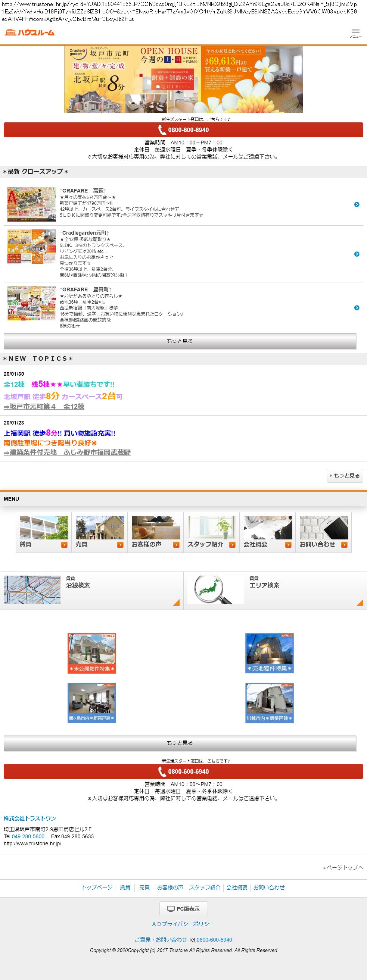Open the GRAFARE 高萩 flyer thumbnail
This screenshot has width=367, height=980.
(x=32, y=204)
